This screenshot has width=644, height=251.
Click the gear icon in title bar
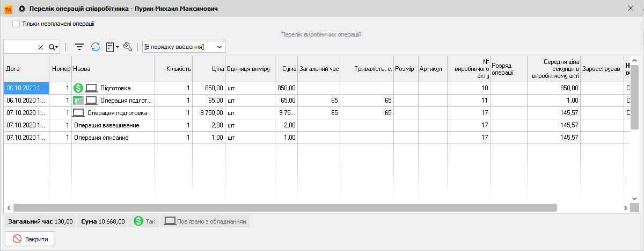point(22,9)
